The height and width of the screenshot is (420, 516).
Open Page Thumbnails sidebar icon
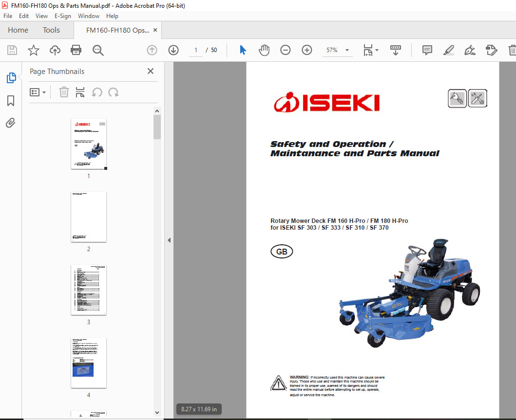[11, 78]
